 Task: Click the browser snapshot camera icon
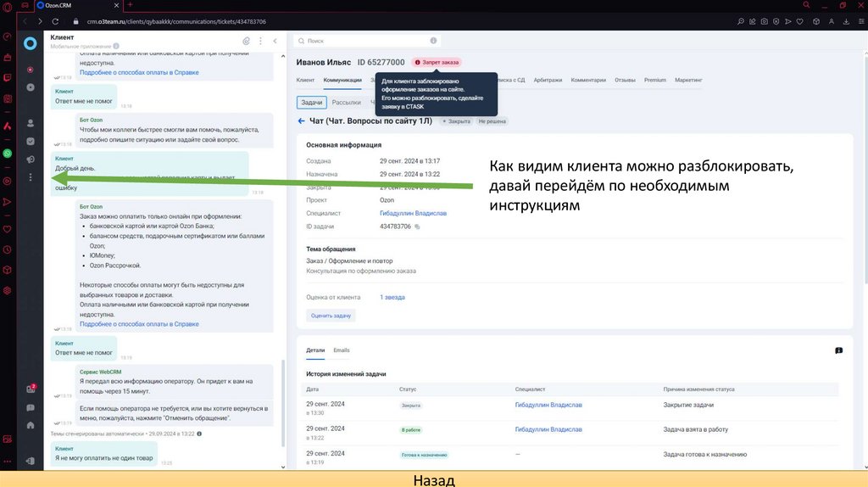point(765,21)
